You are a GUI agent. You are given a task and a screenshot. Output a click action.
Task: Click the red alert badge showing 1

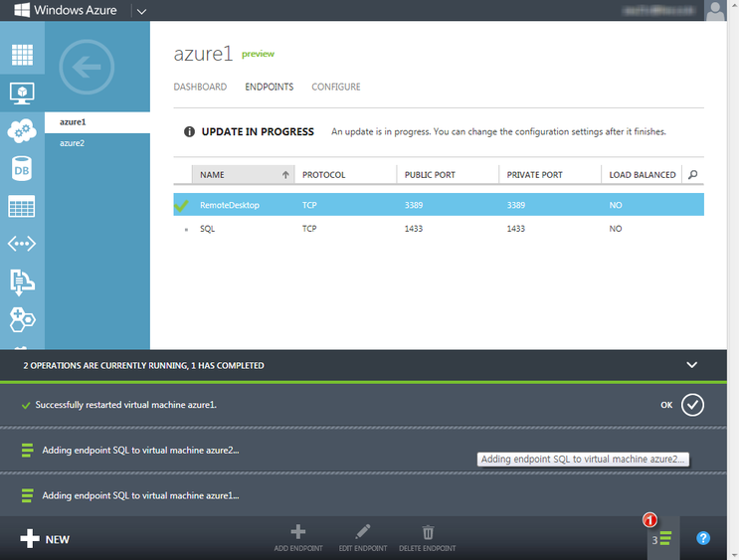[x=649, y=520]
